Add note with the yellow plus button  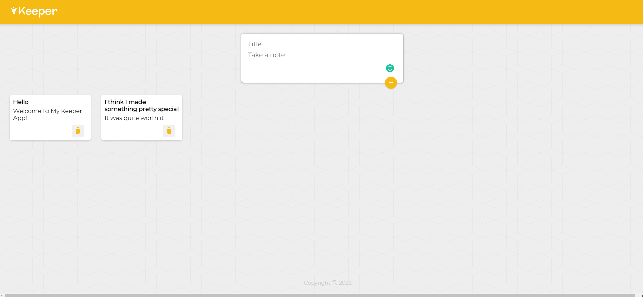coord(391,83)
